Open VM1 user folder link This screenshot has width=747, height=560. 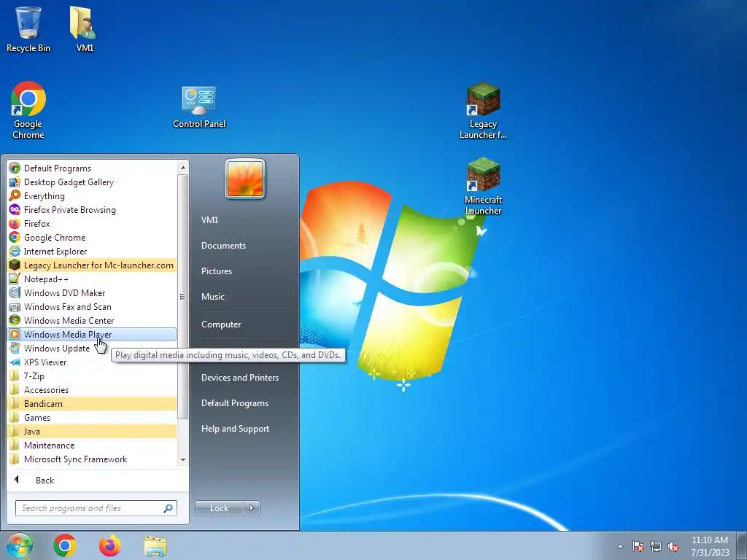click(244, 220)
